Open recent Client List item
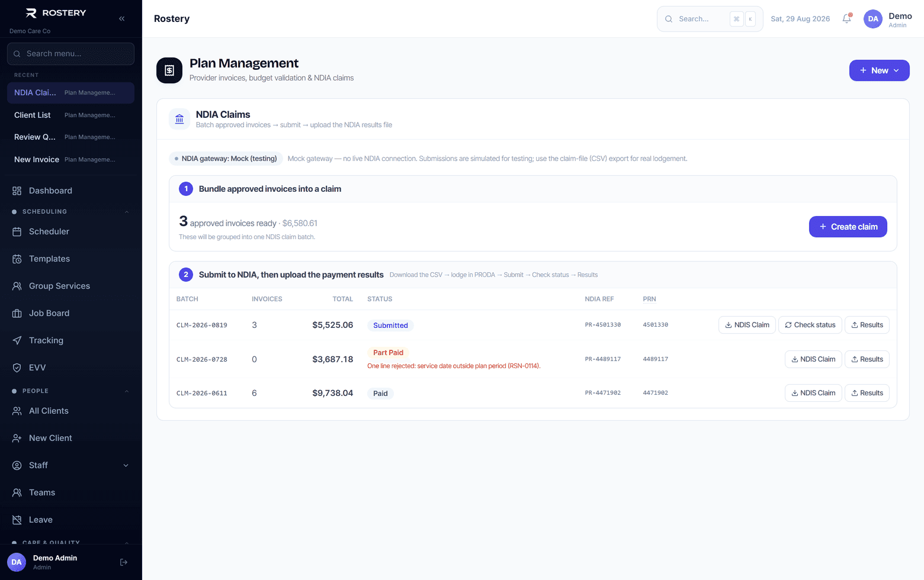This screenshot has height=580, width=924. (x=71, y=115)
